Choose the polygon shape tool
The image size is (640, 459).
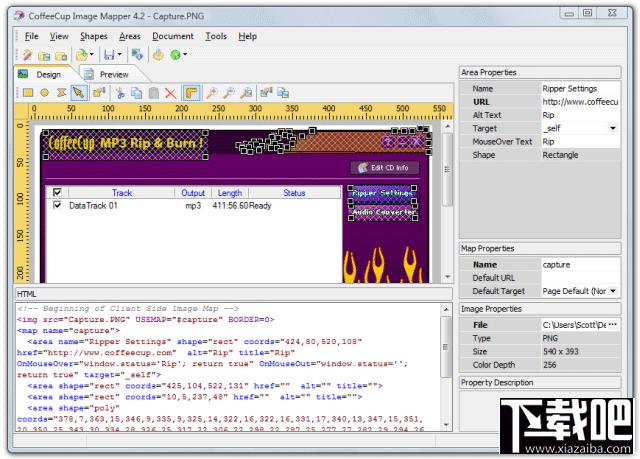point(62,93)
